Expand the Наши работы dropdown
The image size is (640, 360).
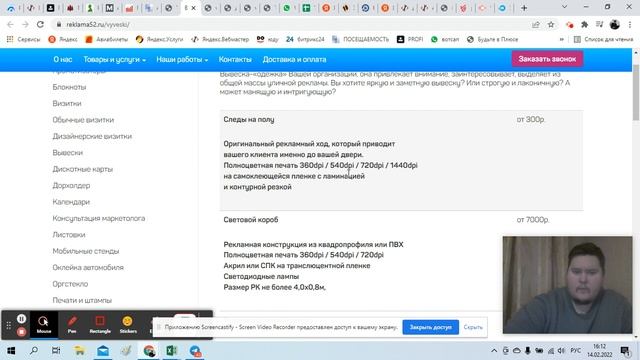pos(182,60)
